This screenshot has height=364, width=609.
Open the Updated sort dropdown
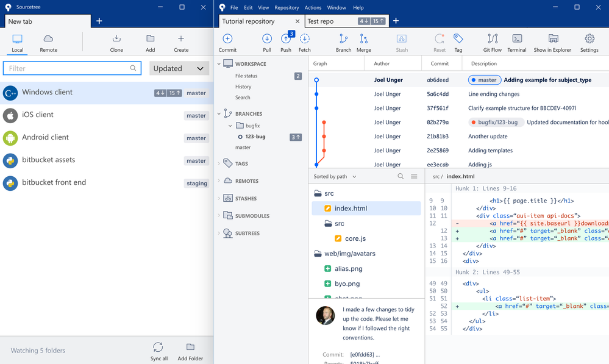point(179,68)
